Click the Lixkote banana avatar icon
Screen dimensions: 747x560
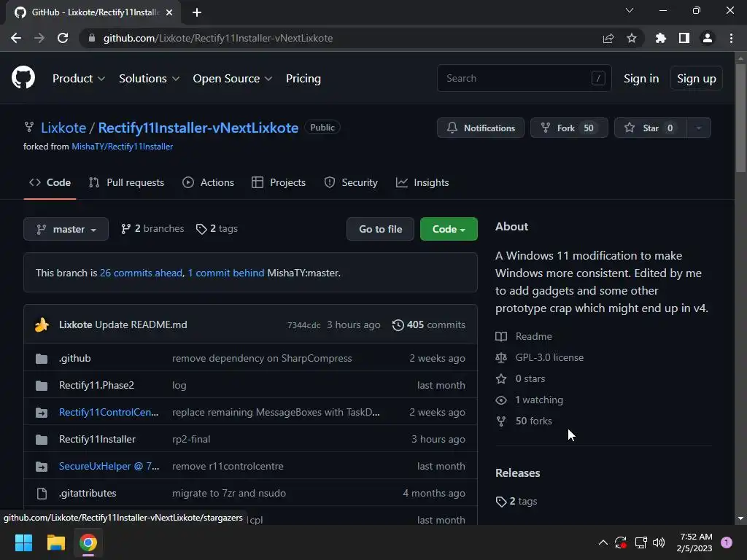pyautogui.click(x=42, y=324)
